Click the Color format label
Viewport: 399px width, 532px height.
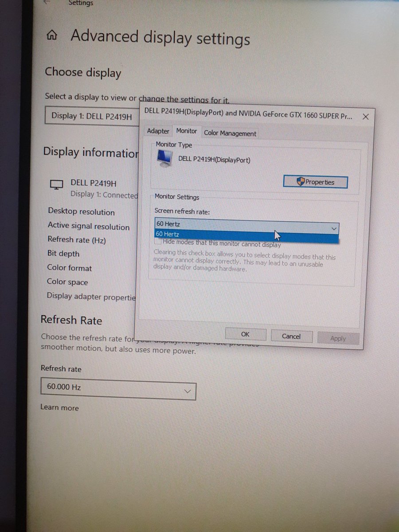[70, 268]
